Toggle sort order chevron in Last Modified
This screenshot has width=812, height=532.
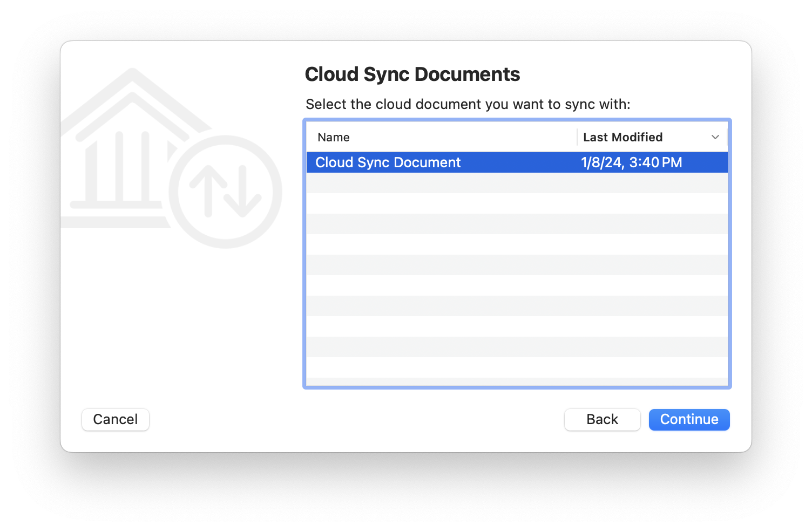(x=715, y=138)
